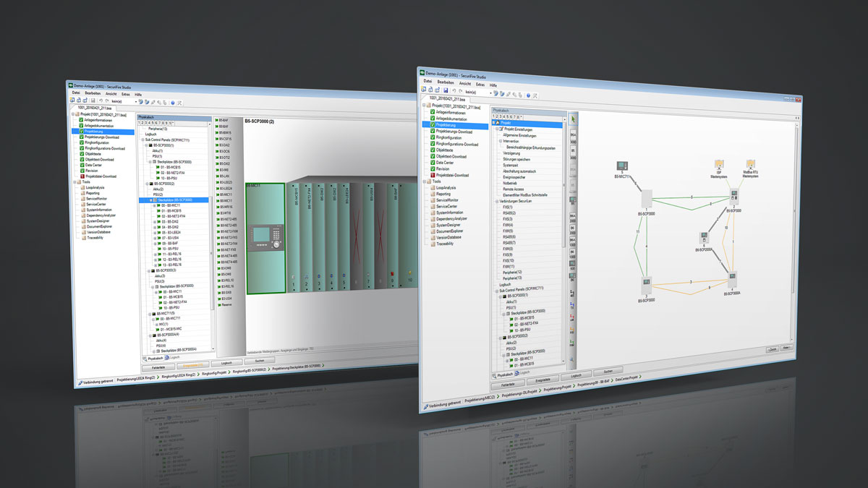Collapse Intervention node in right window
868x488 pixels.
pyautogui.click(x=500, y=141)
